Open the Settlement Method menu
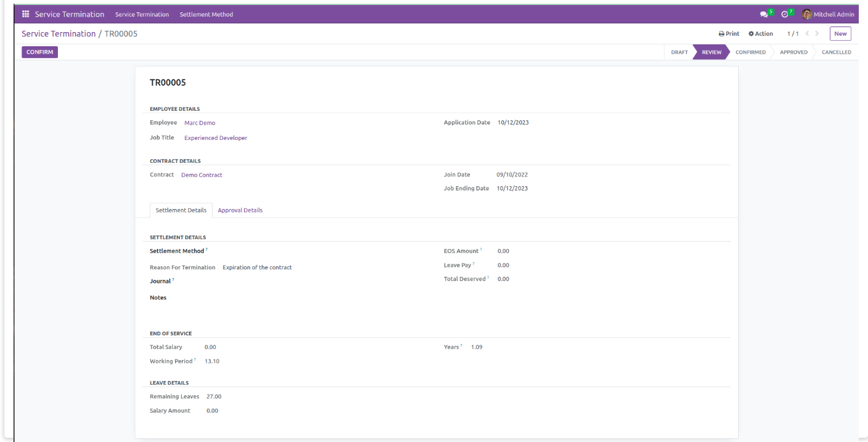 pyautogui.click(x=206, y=14)
